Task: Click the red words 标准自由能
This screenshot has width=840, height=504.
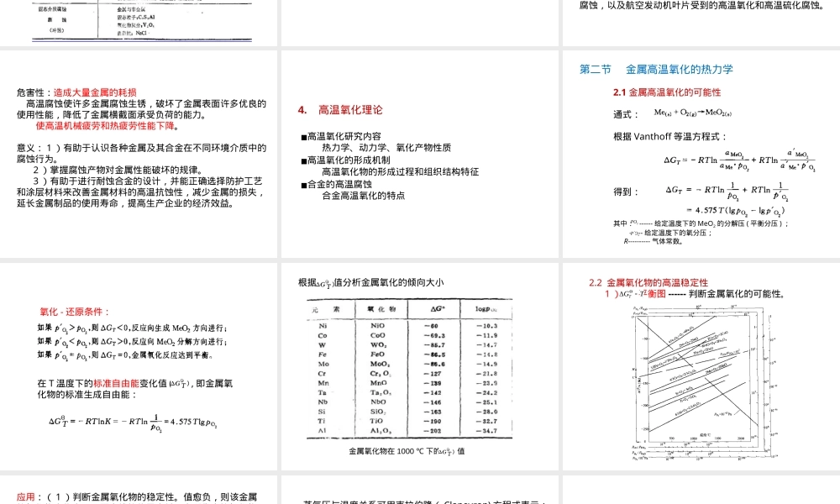Action: pyautogui.click(x=116, y=384)
